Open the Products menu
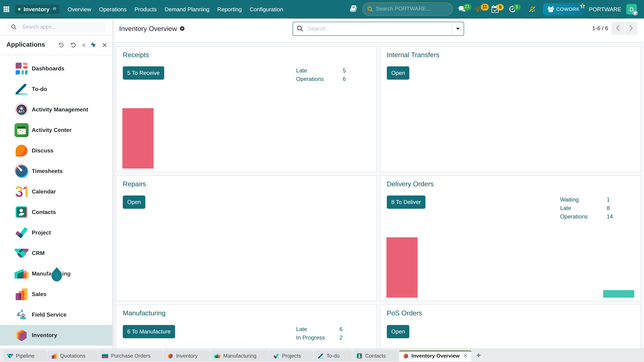The width and height of the screenshot is (644, 362). pos(146,9)
